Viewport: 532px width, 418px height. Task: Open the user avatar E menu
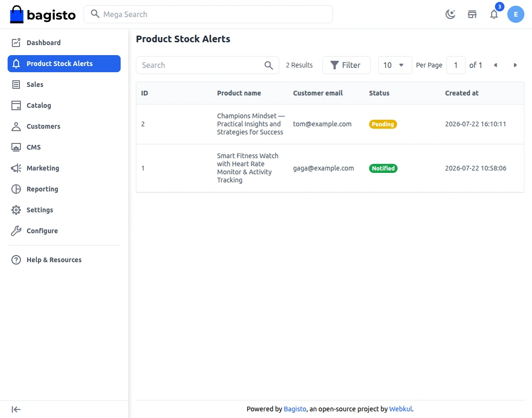click(x=516, y=14)
